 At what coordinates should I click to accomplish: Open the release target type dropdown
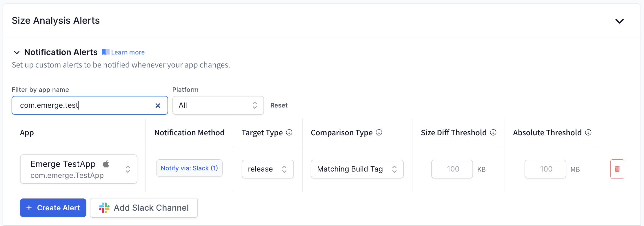click(x=268, y=169)
